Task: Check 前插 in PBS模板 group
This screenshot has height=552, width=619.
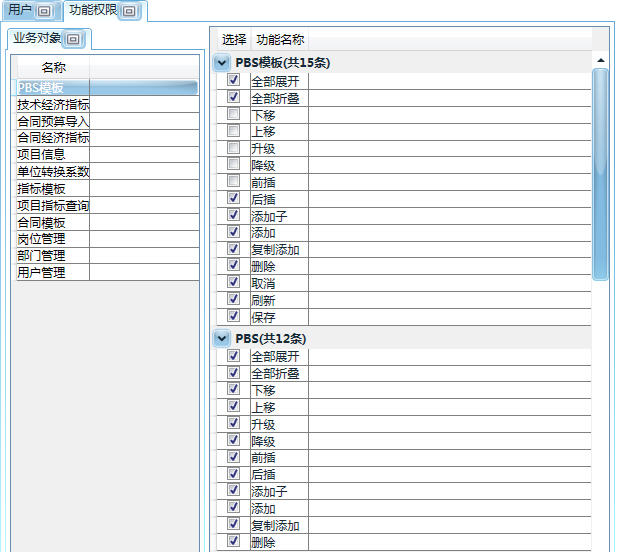Action: [x=233, y=181]
